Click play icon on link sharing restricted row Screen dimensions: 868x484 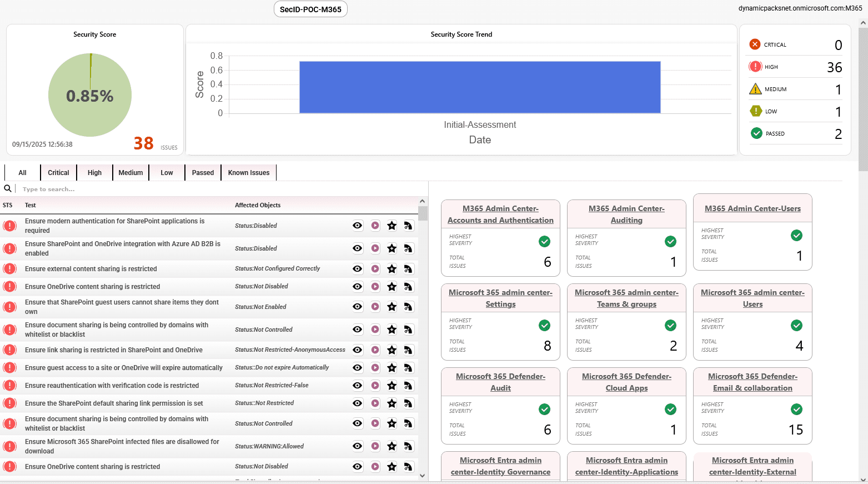[x=375, y=350]
